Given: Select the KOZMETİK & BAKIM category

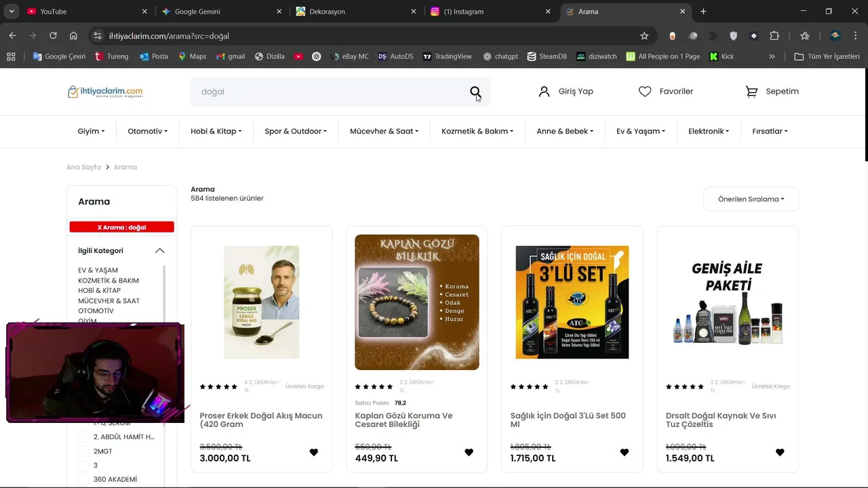Looking at the screenshot, I should coord(108,281).
